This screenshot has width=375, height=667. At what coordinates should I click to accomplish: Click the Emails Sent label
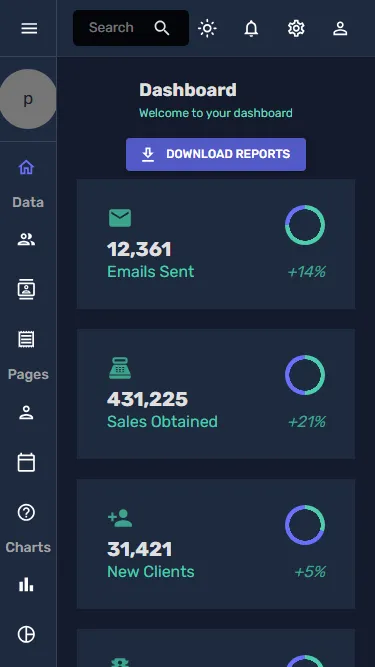[151, 272]
